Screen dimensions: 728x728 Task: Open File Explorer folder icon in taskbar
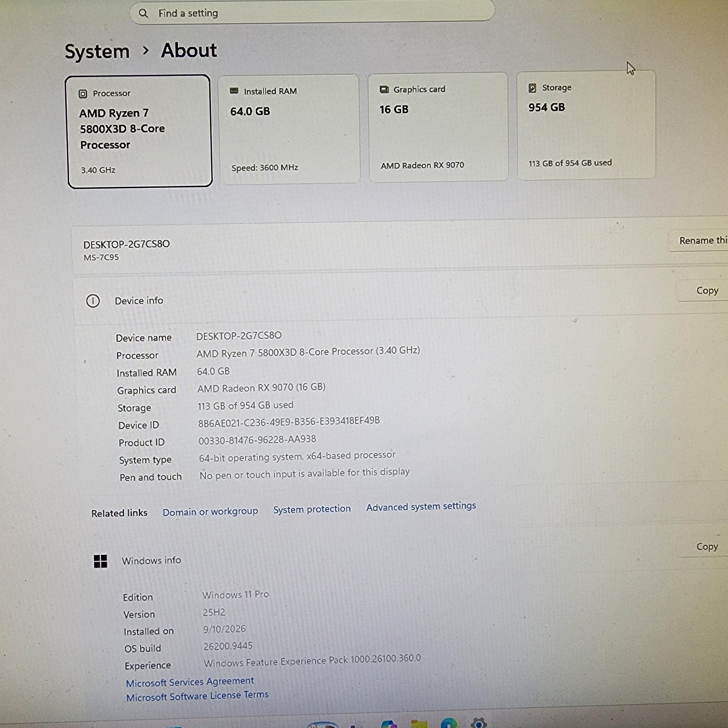tap(419, 724)
